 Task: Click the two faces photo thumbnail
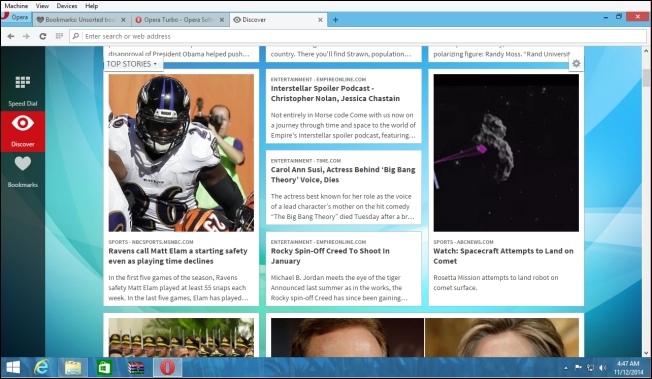pyautogui.click(x=425, y=337)
